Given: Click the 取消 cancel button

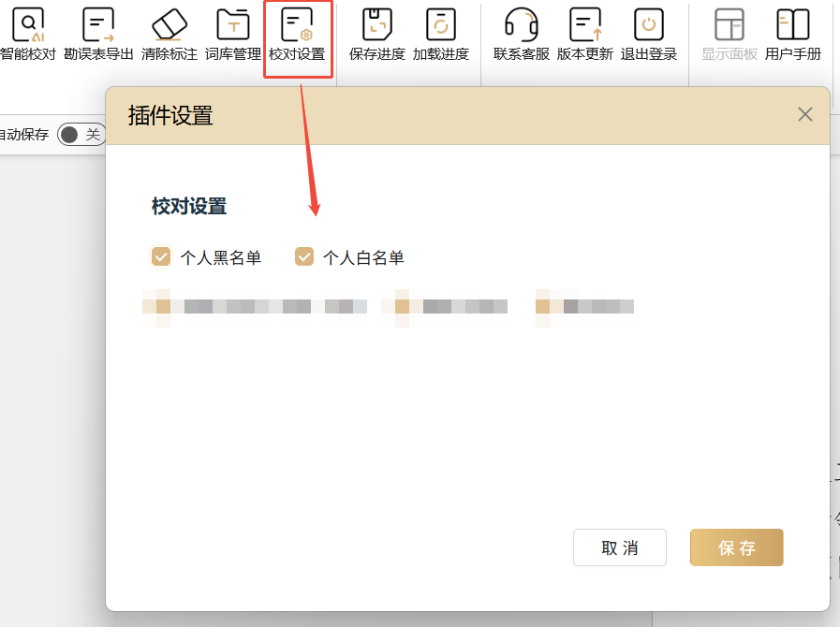Looking at the screenshot, I should point(620,548).
